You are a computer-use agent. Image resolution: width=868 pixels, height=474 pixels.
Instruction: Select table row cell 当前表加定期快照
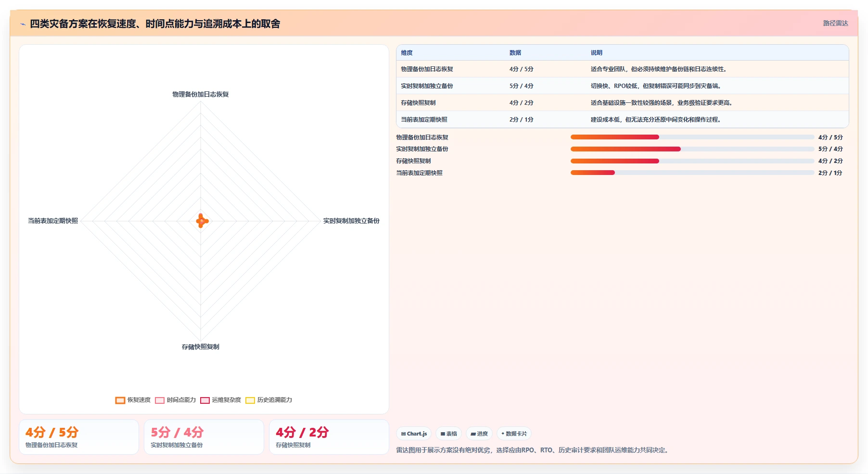coord(424,120)
